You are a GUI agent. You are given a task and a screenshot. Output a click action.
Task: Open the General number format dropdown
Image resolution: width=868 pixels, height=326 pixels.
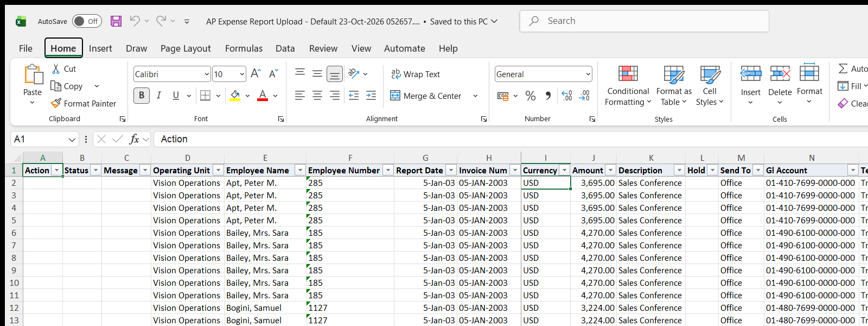pyautogui.click(x=588, y=74)
